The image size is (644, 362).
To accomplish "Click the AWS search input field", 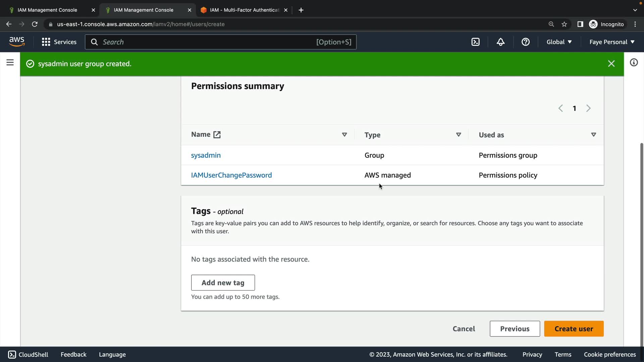I will pos(208,42).
